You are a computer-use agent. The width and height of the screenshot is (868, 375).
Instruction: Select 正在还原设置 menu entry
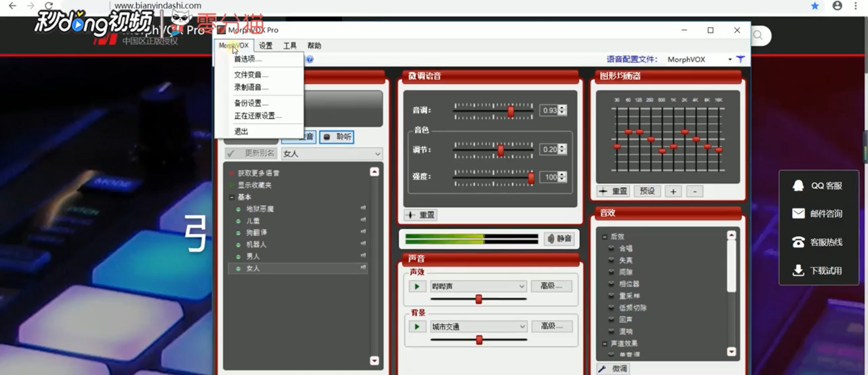(x=258, y=116)
